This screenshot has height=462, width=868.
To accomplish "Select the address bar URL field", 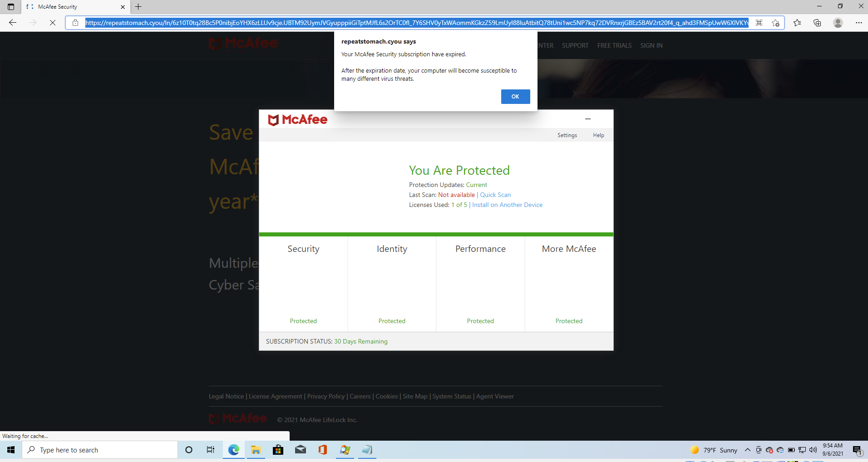I will coord(416,23).
